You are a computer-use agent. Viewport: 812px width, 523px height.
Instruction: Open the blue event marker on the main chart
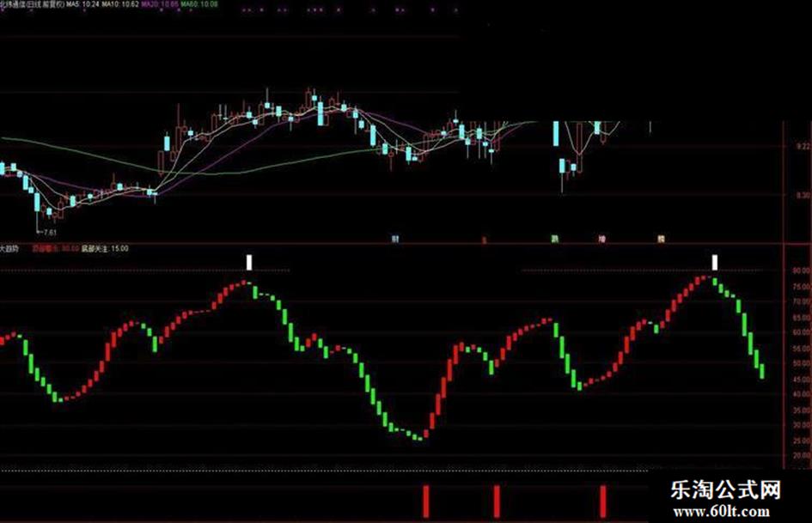[395, 240]
